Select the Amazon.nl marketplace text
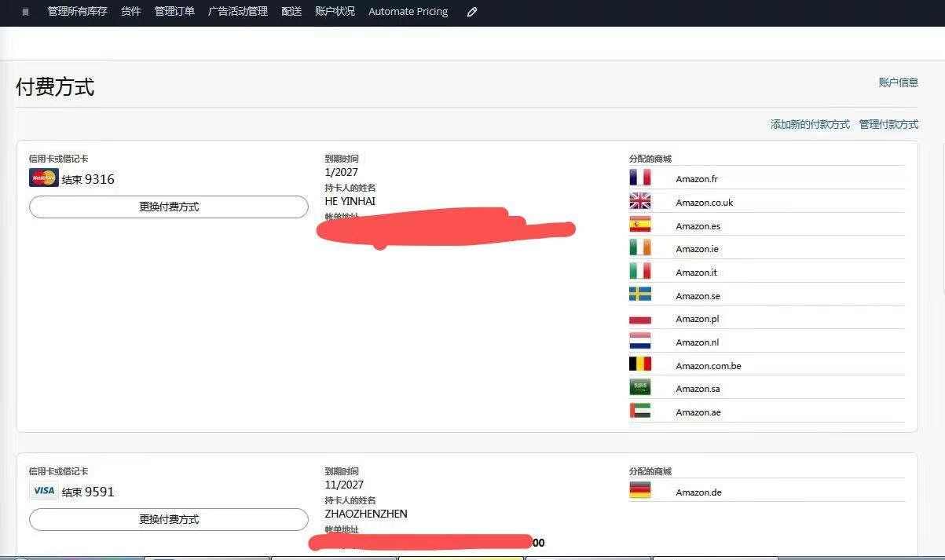Image resolution: width=945 pixels, height=560 pixels. 698,342
